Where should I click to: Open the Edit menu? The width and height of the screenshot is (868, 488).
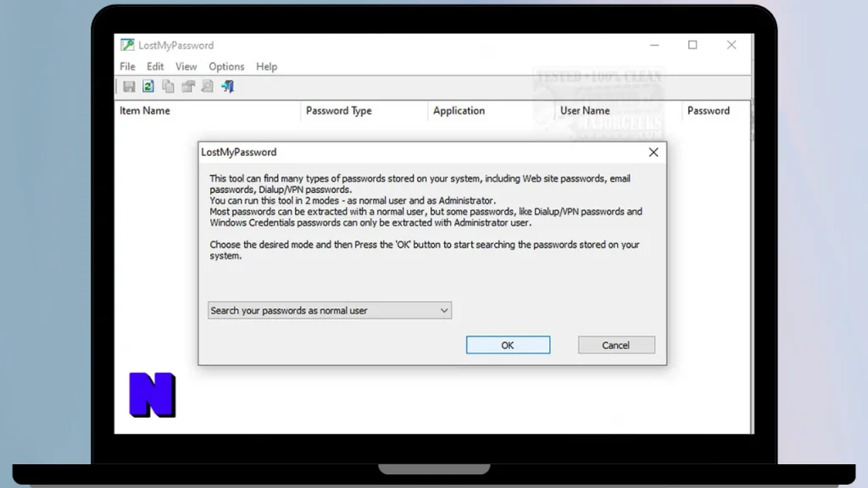tap(155, 66)
